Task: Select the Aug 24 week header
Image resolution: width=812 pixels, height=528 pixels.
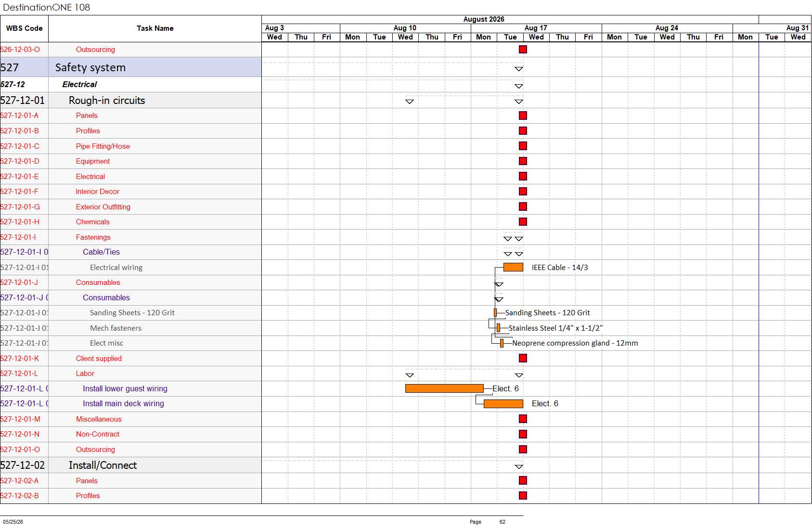Action: tap(667, 28)
